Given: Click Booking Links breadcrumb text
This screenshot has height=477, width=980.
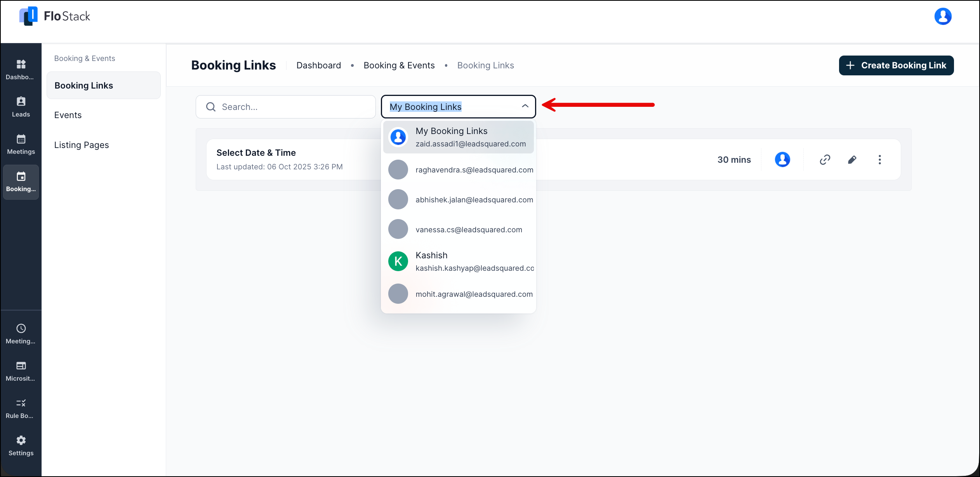Looking at the screenshot, I should click(x=485, y=65).
